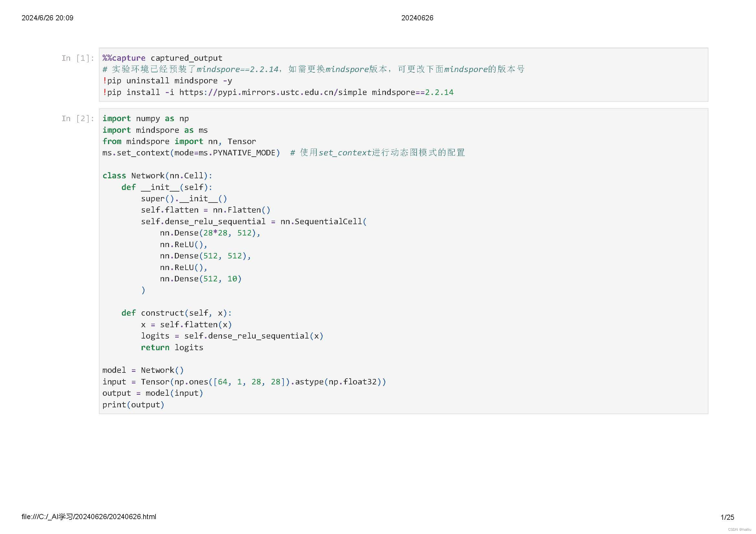Click the 'return logits' statement
Screen dimensions: 756x534
[172, 348]
